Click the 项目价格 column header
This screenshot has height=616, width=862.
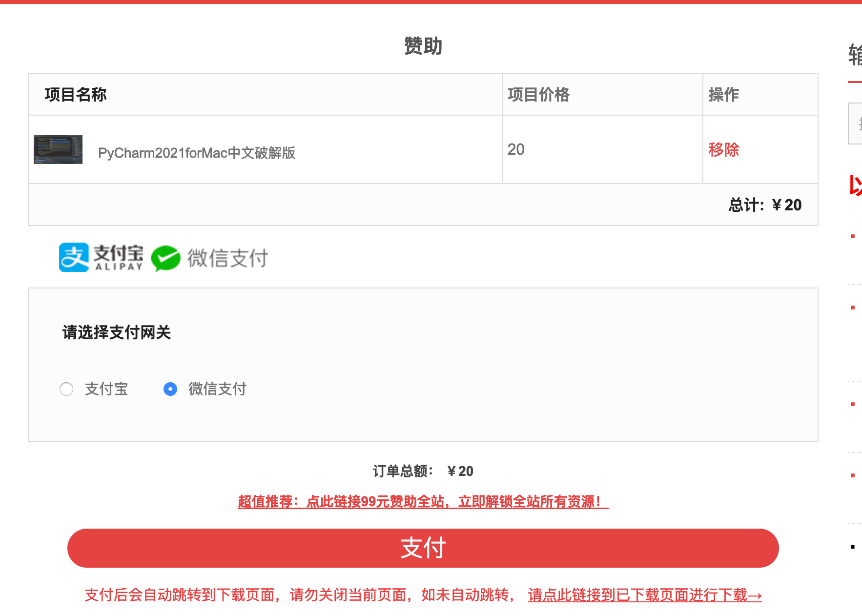(538, 95)
